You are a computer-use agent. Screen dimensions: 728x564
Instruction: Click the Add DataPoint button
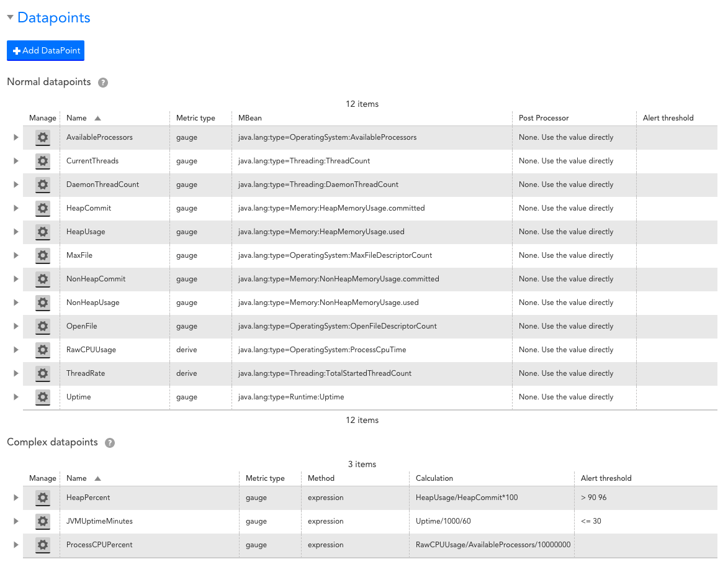coord(45,51)
